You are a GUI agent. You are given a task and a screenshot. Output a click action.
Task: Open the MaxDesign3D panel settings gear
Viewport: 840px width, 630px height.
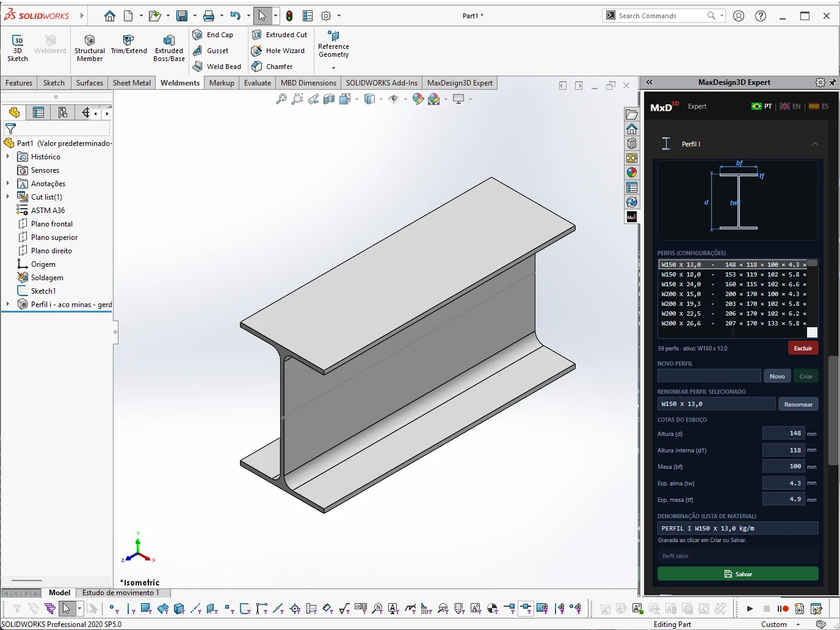[x=820, y=82]
